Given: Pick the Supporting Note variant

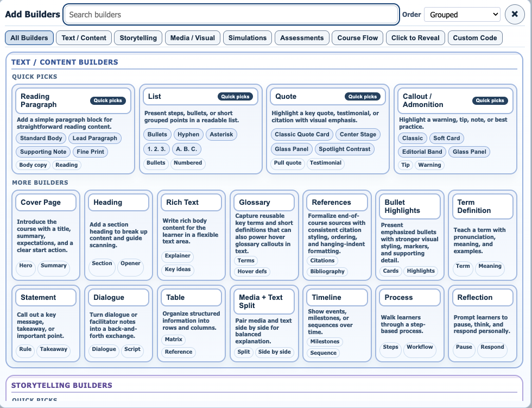Looking at the screenshot, I should (x=43, y=152).
